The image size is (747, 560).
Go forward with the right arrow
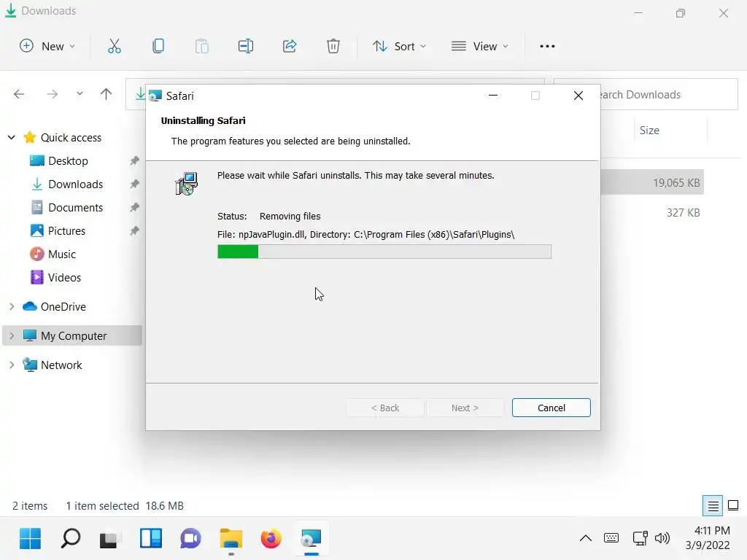(53, 94)
